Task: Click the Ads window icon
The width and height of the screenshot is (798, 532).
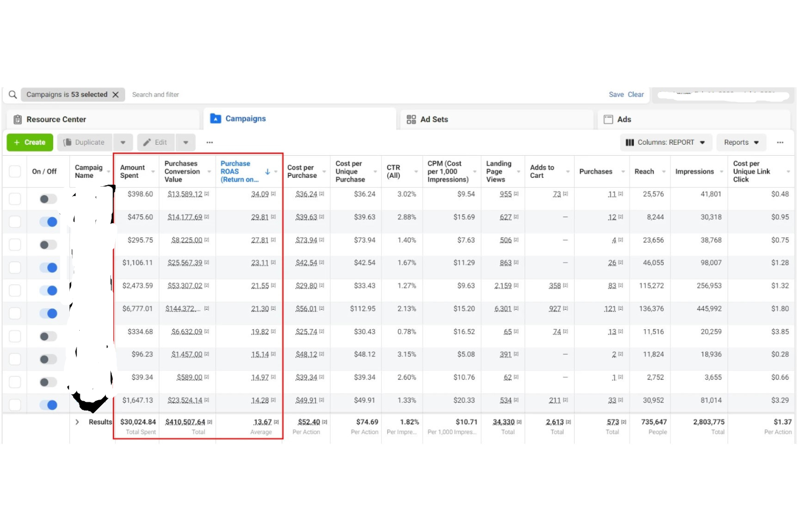Action: point(608,119)
